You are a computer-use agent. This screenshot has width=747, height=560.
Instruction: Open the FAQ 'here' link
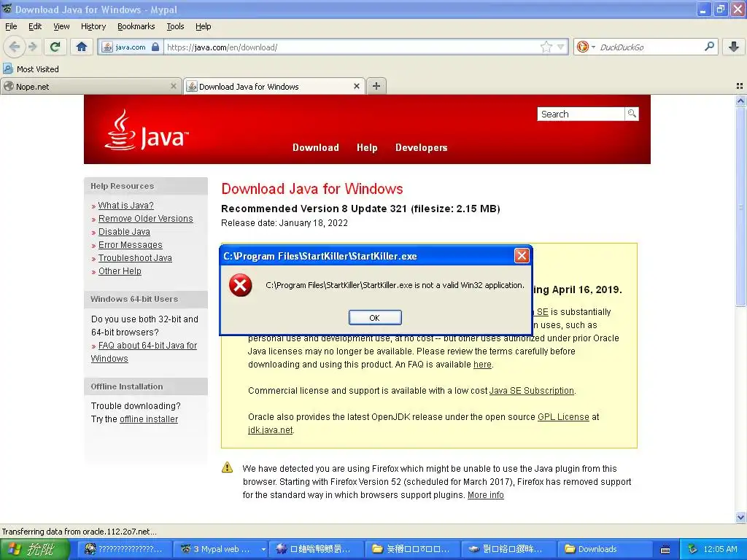point(482,365)
